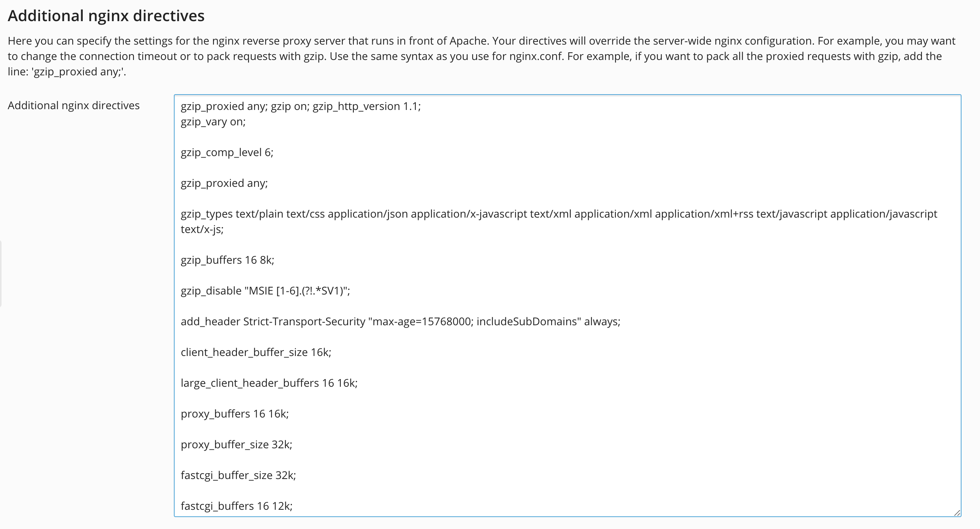This screenshot has width=980, height=529.
Task: Place cursor in 'client_header_buffer_size 16k;' line
Action: pos(256,353)
